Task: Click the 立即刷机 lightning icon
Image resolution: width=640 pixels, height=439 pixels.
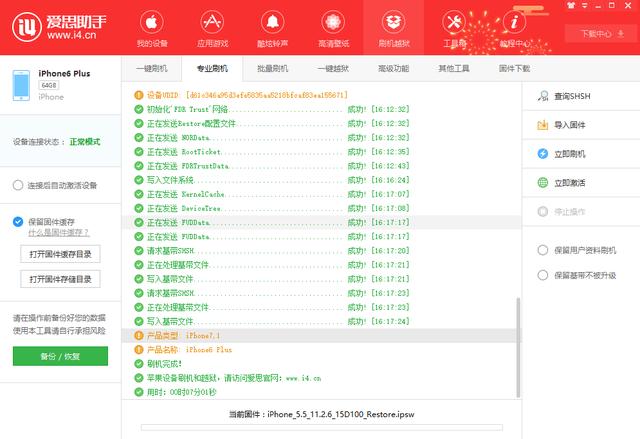Action: click(x=543, y=154)
